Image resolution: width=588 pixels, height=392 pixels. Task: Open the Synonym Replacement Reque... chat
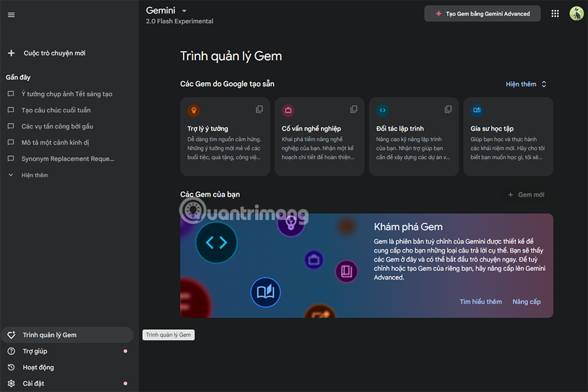(x=68, y=159)
